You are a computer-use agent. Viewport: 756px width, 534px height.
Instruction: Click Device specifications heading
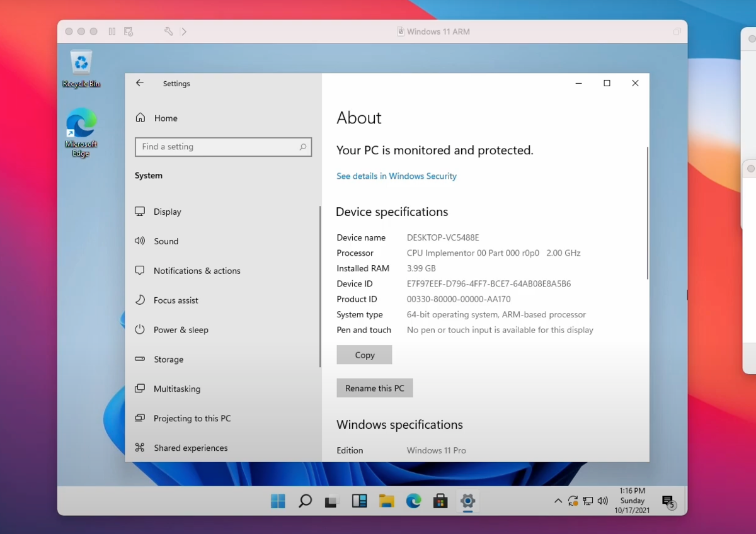[392, 212]
